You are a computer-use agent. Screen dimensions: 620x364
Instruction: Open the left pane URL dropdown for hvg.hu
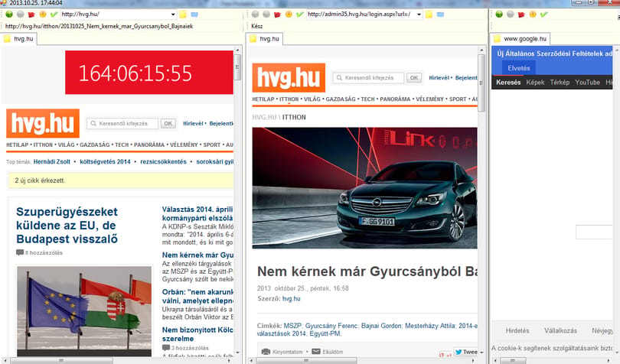coord(173,15)
